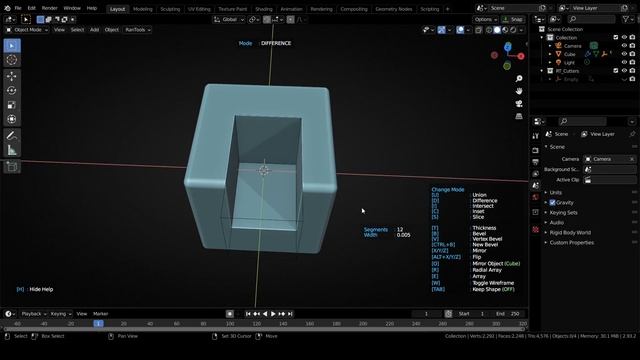Screen dimensions: 640x360
Task: Toggle viewport overlays button
Action: (x=460, y=30)
